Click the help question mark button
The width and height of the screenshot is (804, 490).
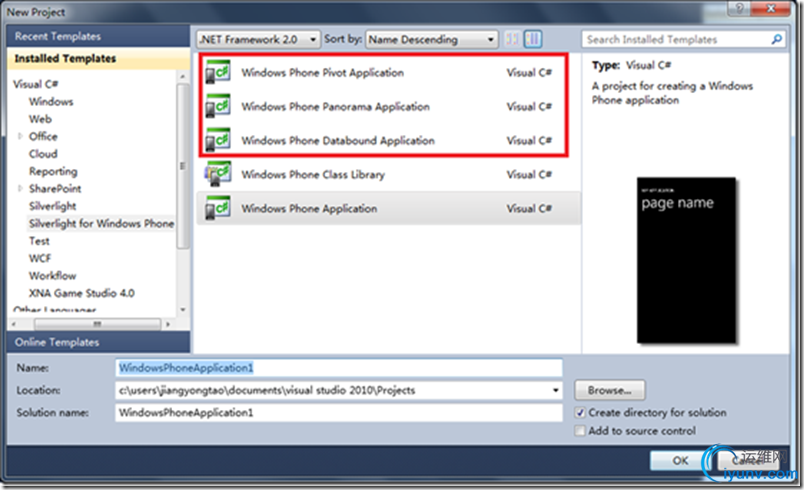point(739,8)
